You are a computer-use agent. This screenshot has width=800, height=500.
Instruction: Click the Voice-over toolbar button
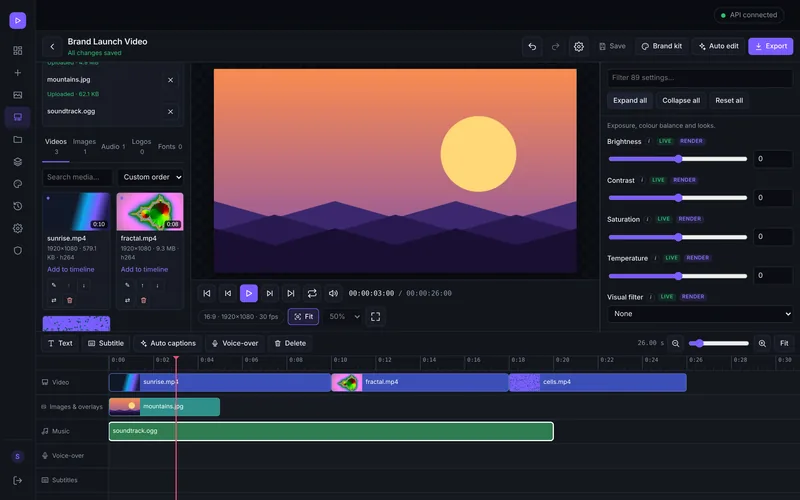(x=235, y=343)
